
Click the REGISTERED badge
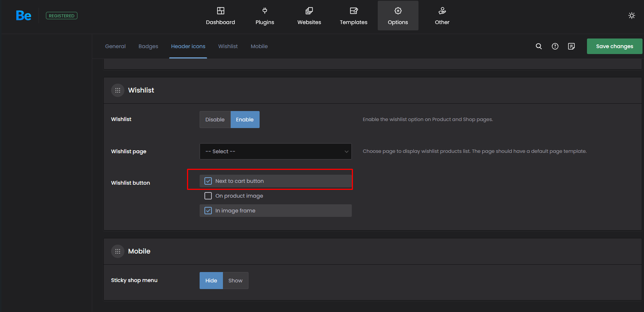point(61,16)
